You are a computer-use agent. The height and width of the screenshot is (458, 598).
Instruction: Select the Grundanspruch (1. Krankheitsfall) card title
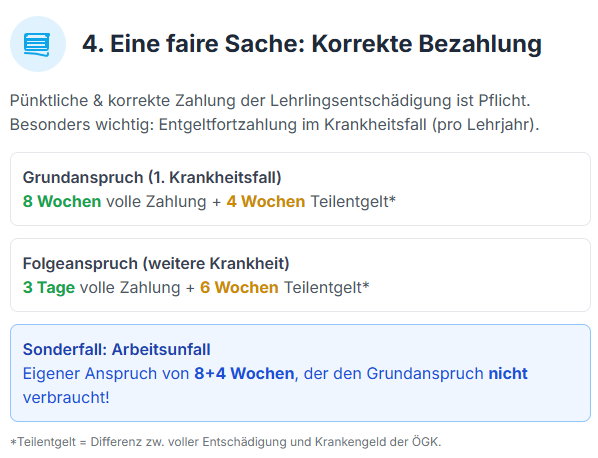152,178
